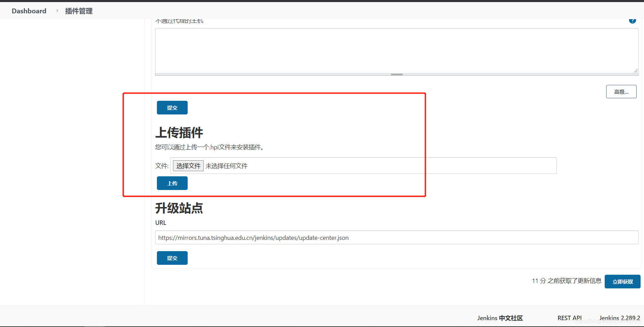Image resolution: width=644 pixels, height=327 pixels.
Task: Submit proxy settings with the top 提交 button
Action: coord(172,108)
